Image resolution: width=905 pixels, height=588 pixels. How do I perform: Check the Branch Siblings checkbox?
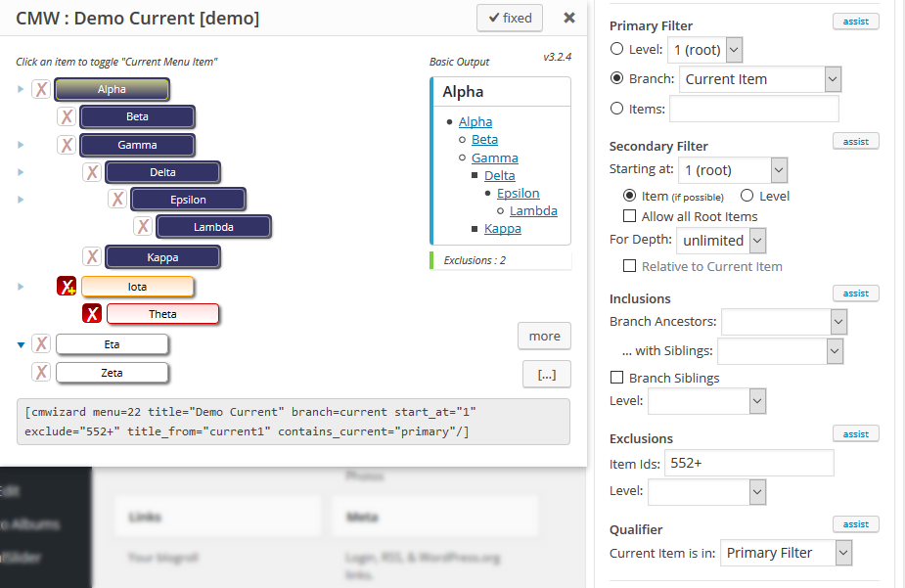click(616, 378)
